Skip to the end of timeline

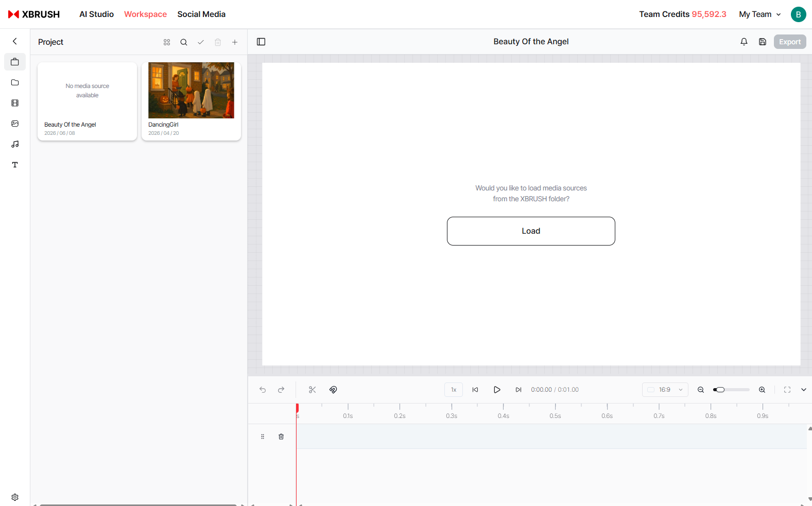(519, 390)
